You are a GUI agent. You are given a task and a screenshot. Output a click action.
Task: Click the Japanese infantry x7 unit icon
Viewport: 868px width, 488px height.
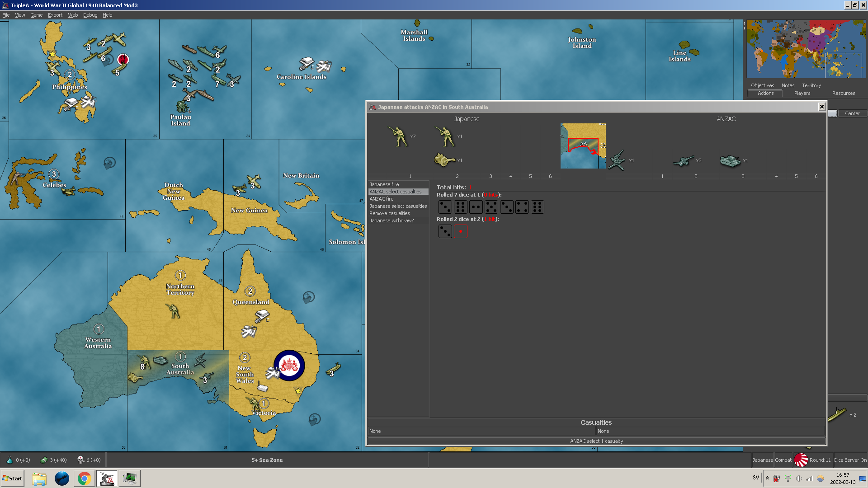click(x=398, y=136)
